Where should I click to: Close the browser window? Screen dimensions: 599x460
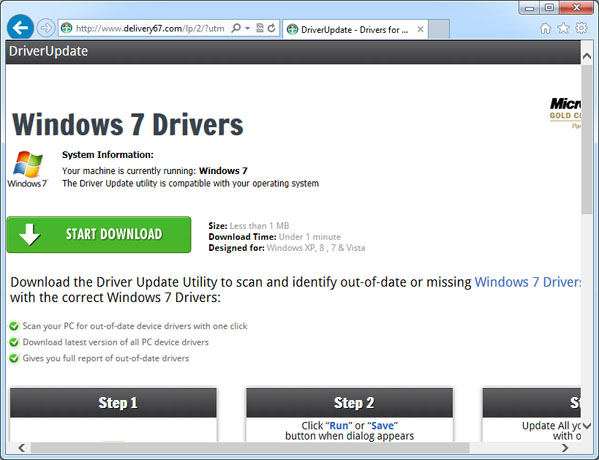(576, 8)
